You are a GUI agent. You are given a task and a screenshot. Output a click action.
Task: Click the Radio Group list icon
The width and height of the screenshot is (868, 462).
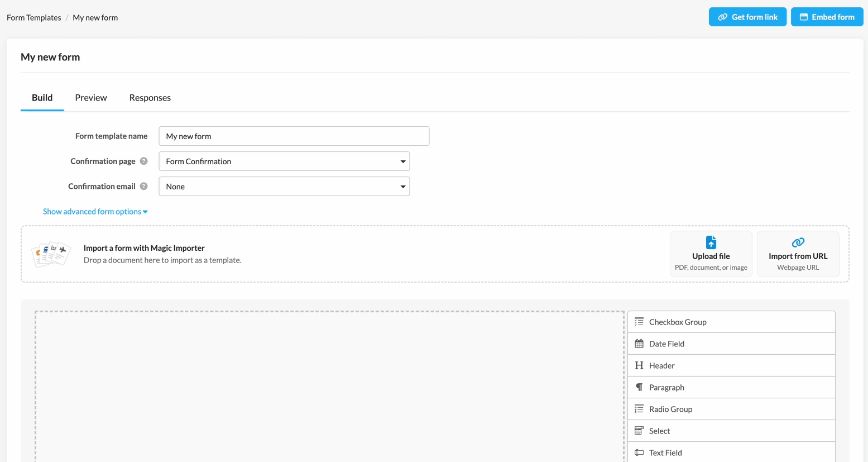(639, 409)
